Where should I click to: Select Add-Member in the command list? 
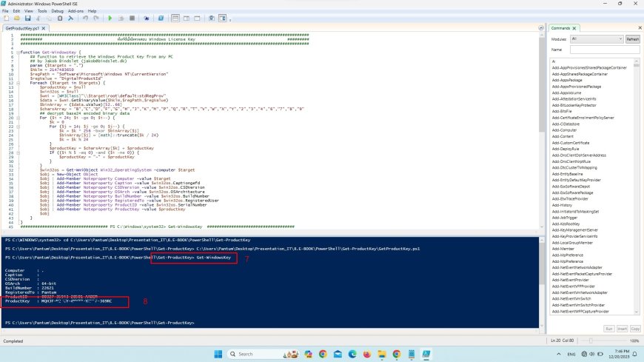click(x=563, y=249)
